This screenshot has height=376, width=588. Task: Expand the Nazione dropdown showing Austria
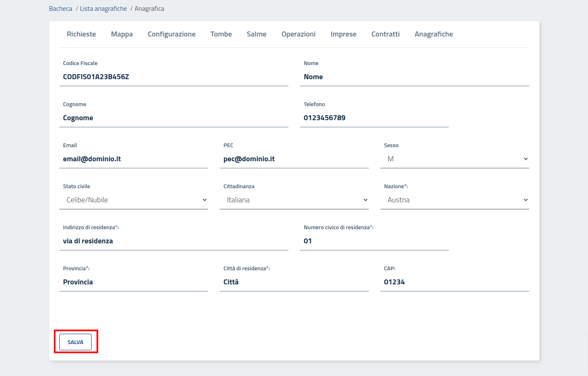coord(454,200)
